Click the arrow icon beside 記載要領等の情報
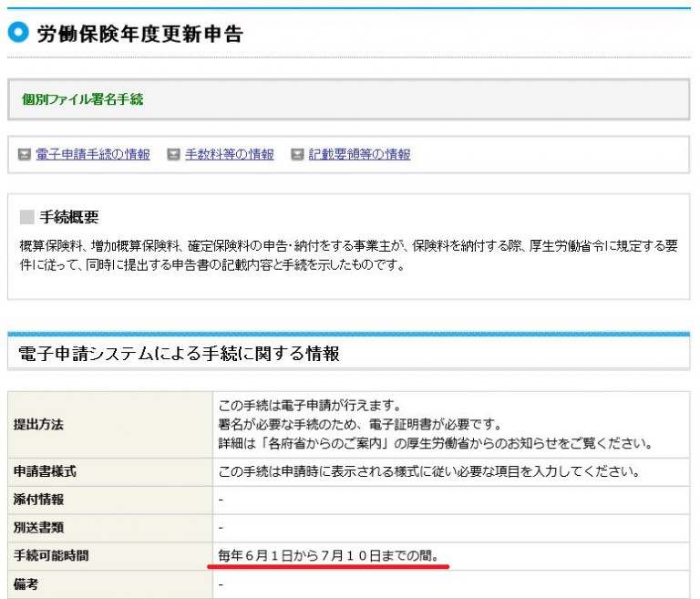The height and width of the screenshot is (599, 700). coord(297,155)
